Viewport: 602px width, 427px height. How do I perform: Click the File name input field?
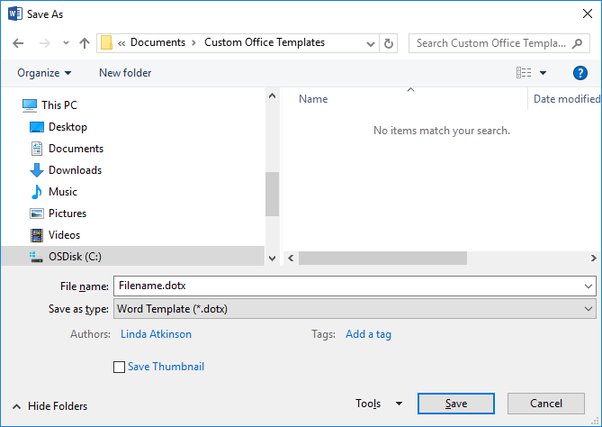355,286
